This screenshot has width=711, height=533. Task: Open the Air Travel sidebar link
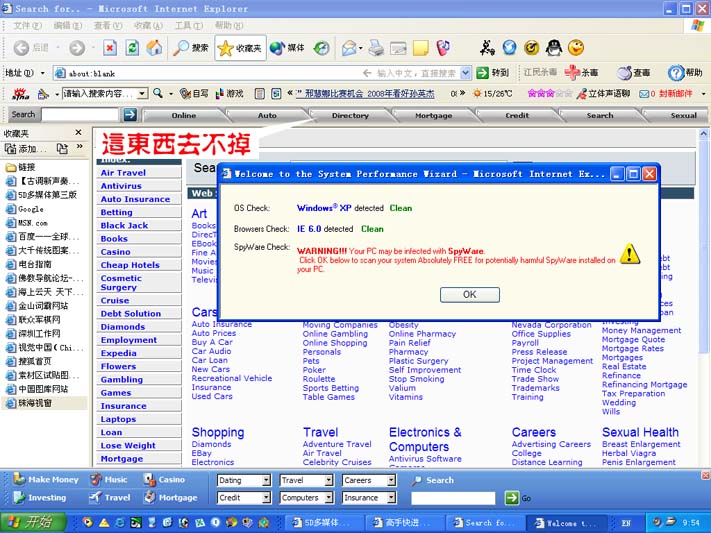[123, 172]
